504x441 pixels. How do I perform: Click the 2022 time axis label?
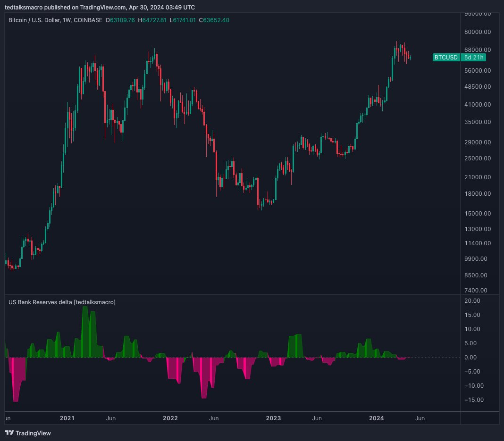tap(170, 418)
